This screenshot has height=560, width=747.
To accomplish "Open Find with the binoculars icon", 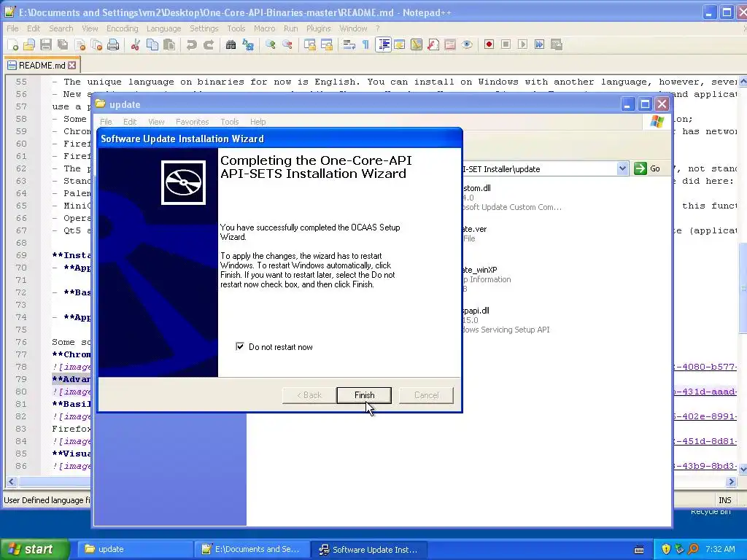I will 231,44.
